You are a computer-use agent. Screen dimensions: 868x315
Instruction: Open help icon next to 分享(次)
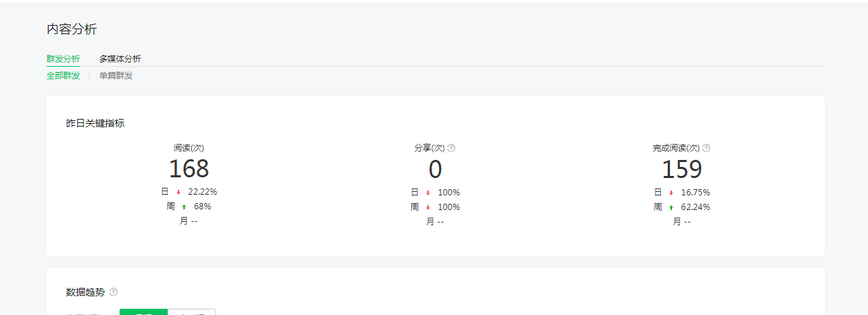click(x=451, y=148)
